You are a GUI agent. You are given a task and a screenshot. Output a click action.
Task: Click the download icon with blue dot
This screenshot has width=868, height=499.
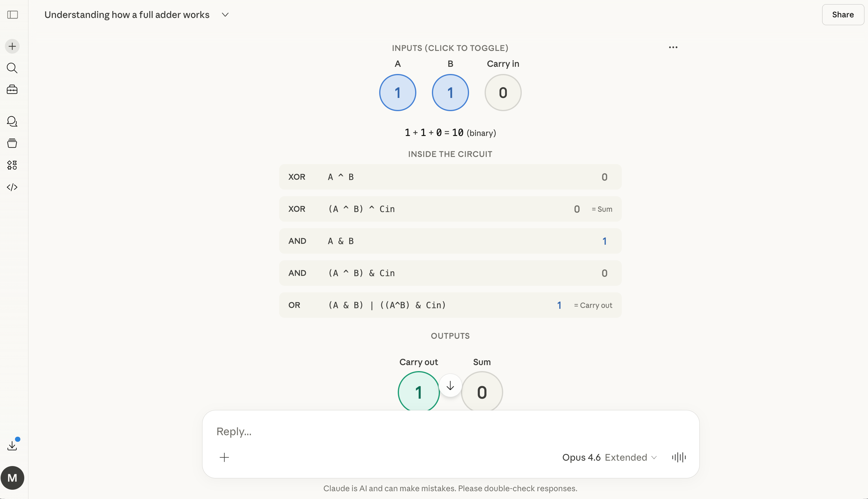click(x=12, y=445)
